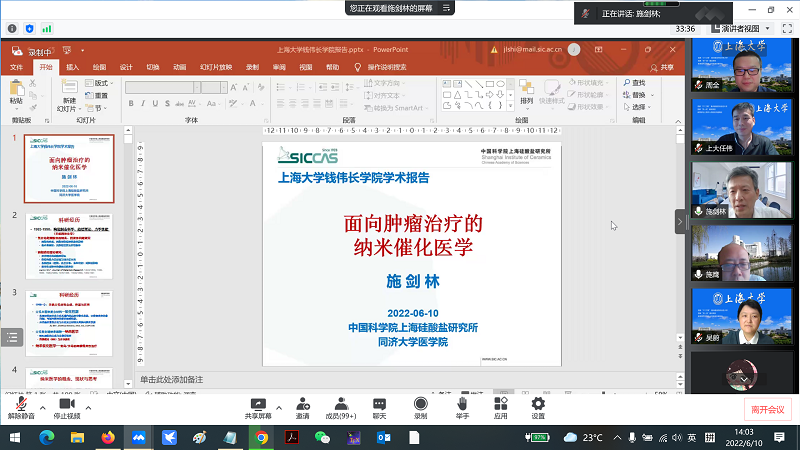Click the red Leave Meeting button
Screen dimensions: 800x450
point(767,410)
